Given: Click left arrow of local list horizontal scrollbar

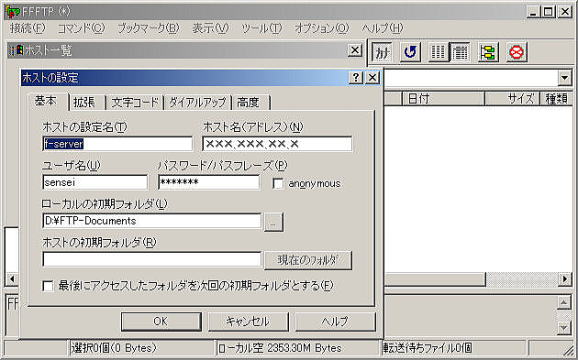Looking at the screenshot, I should pyautogui.click(x=12, y=279).
